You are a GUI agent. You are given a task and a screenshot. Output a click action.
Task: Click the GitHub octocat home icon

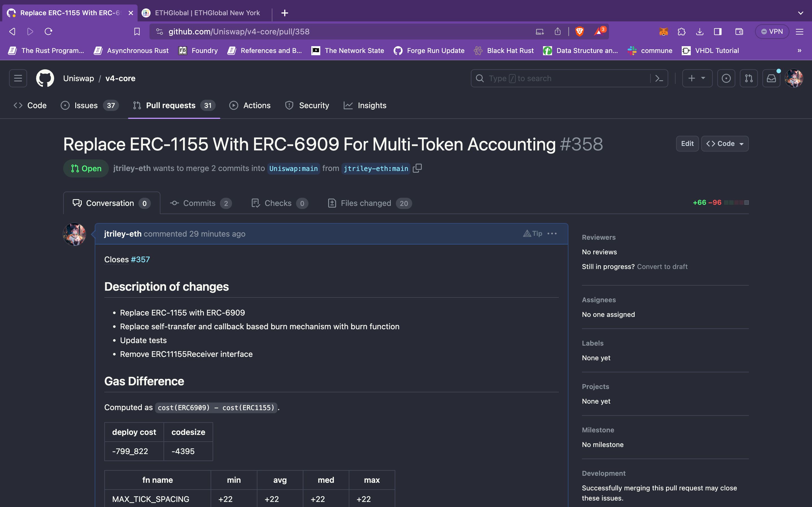[45, 78]
